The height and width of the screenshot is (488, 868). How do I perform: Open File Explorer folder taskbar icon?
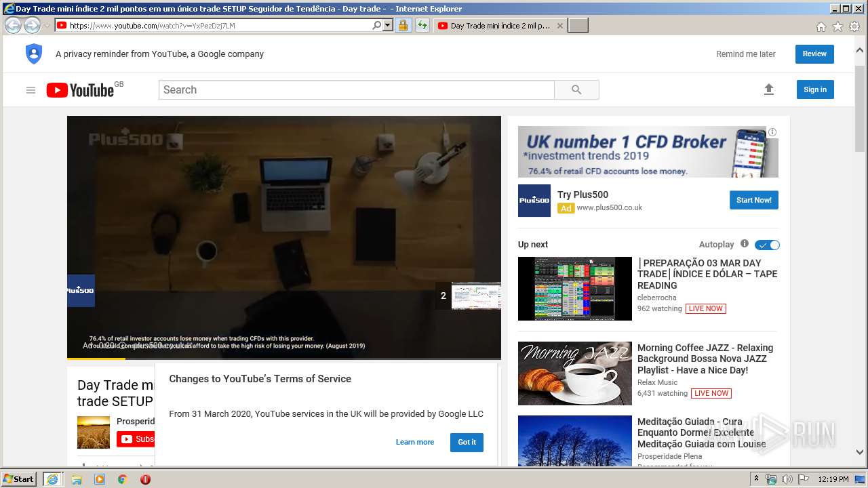pos(77,479)
